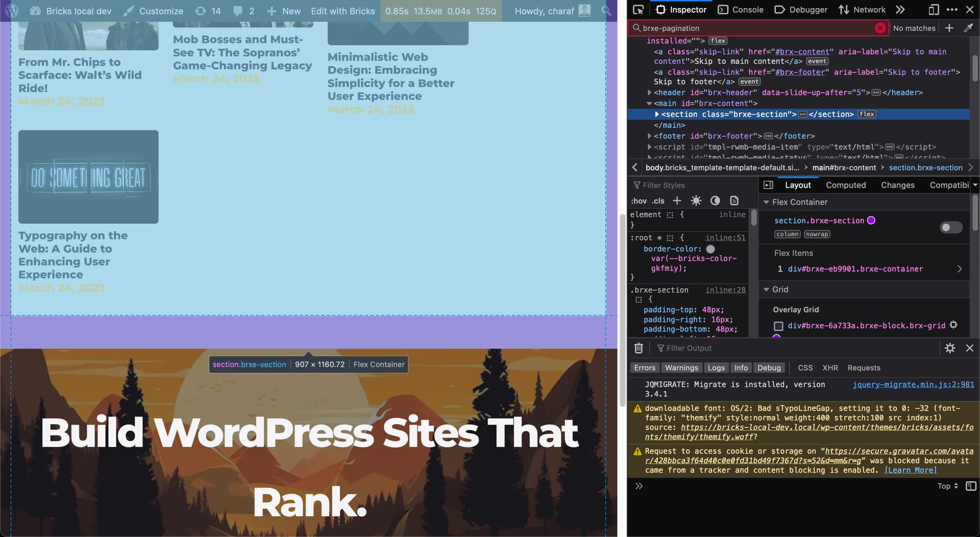Toggle dark color scheme simulation icon
This screenshot has height=537, width=980.
coord(715,201)
